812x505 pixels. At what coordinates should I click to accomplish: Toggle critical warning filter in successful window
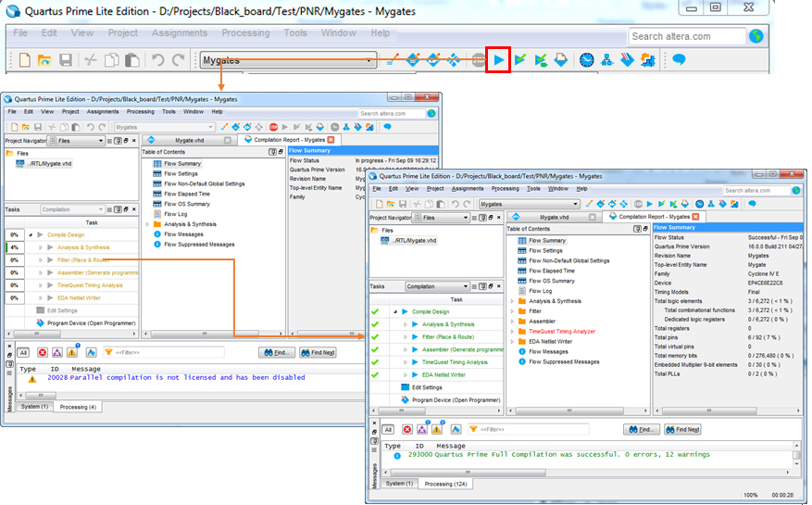point(422,429)
